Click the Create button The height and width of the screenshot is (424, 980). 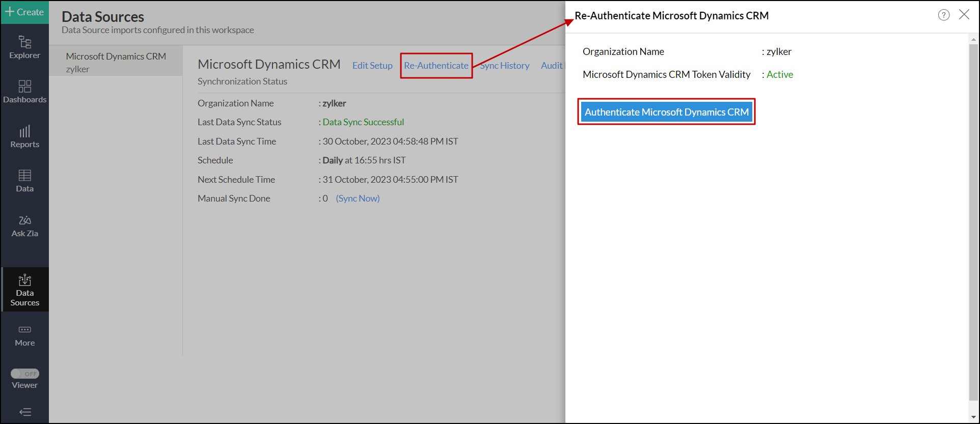(x=24, y=12)
